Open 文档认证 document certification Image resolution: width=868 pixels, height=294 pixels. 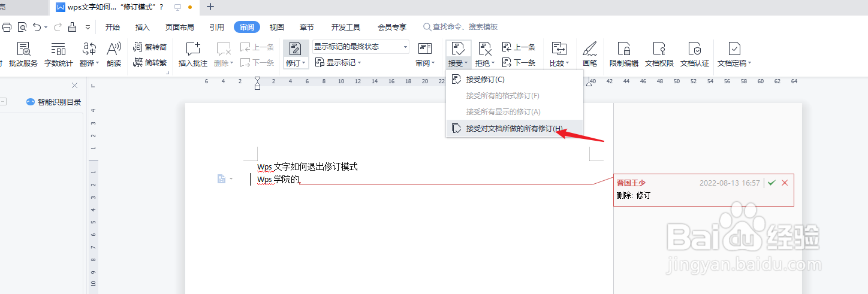(695, 55)
